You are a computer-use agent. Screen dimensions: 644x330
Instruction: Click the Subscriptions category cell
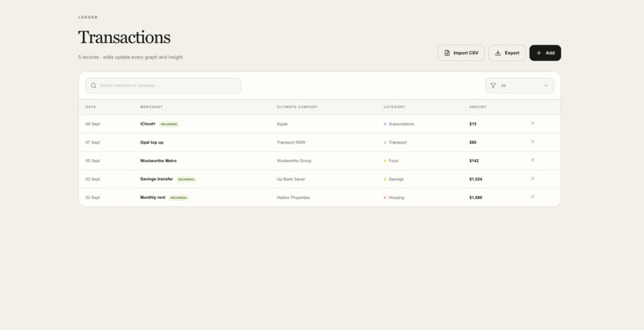tap(399, 124)
